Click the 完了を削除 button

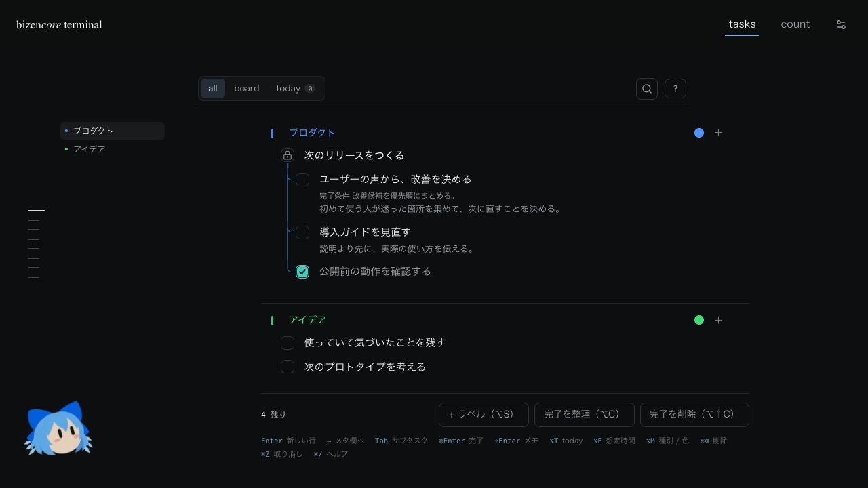(694, 415)
